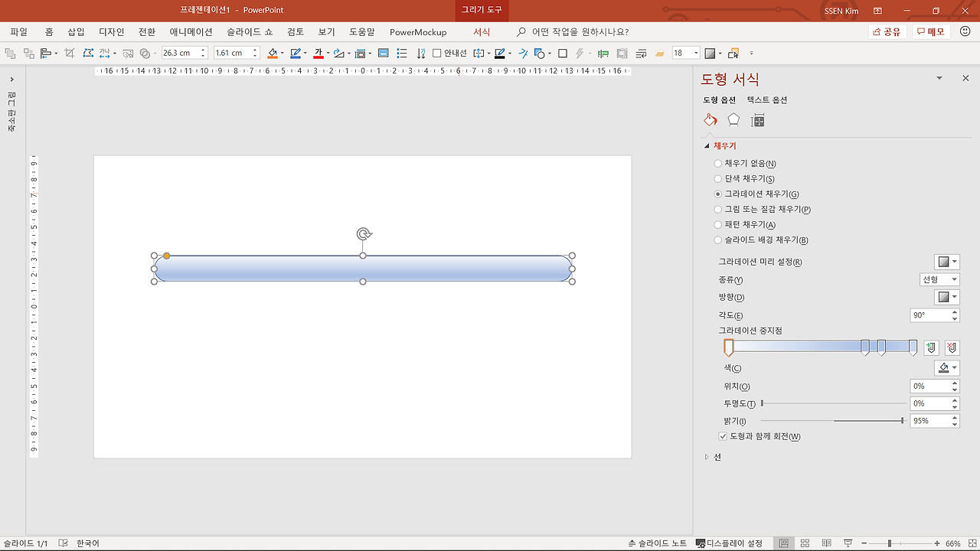This screenshot has height=551, width=980.
Task: Open the 방향 direction dropdown
Action: point(947,297)
